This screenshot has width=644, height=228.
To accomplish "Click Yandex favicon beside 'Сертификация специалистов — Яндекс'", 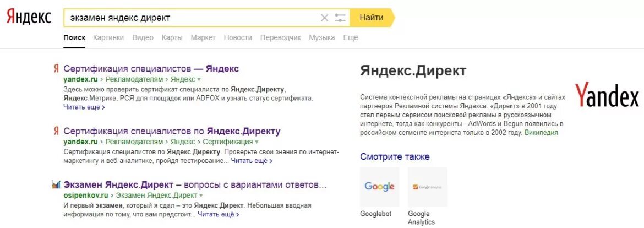I will pyautogui.click(x=56, y=69).
